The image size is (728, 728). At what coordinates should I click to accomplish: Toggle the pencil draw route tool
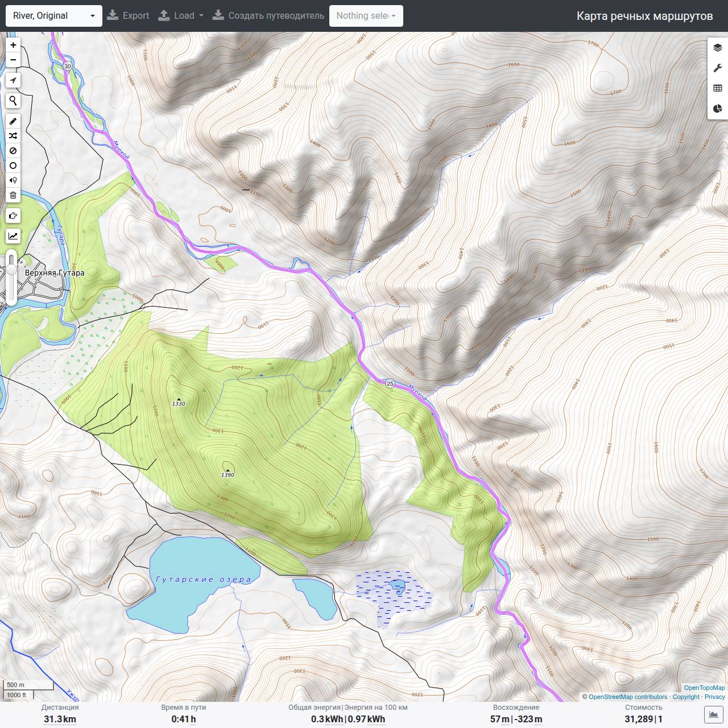tap(13, 121)
